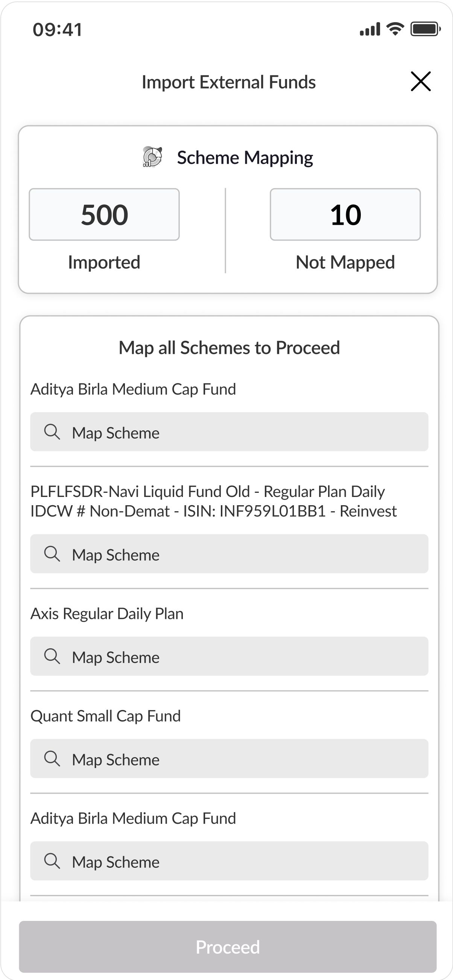Open Map Scheme for last Aditya Birla Medium Cap
Screen dimensions: 453x980
click(x=229, y=861)
